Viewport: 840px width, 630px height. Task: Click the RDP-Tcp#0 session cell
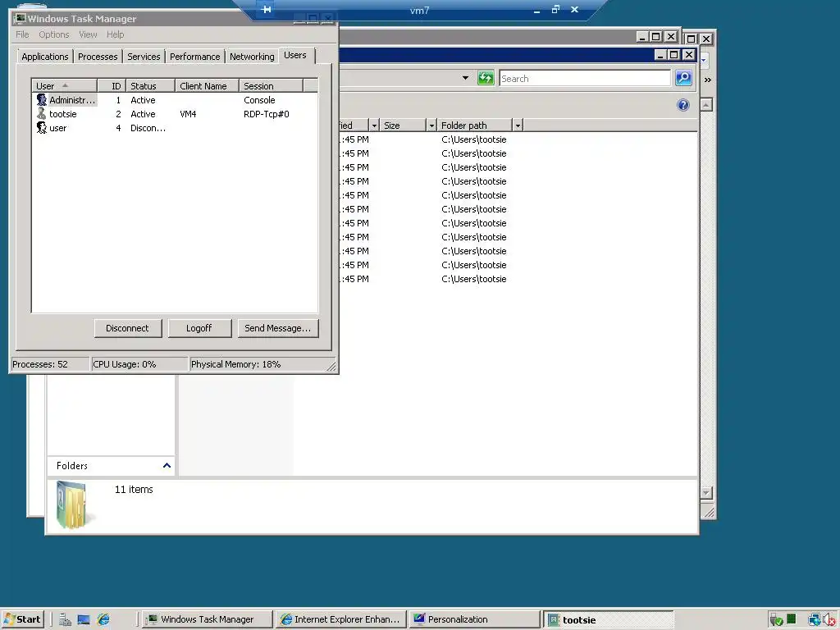[x=267, y=114]
